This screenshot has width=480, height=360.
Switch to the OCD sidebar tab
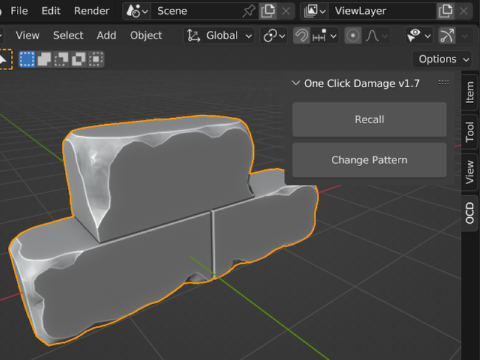[469, 213]
